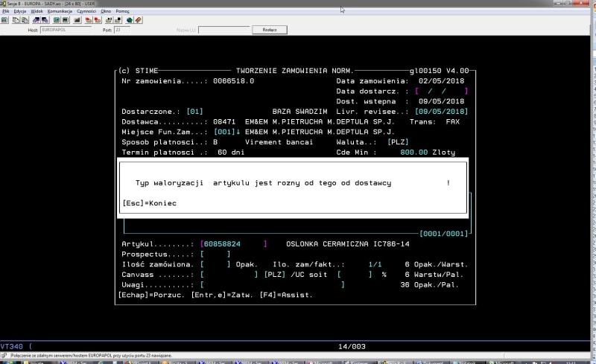Click the 'BAZA SWADZIM' text
The height and width of the screenshot is (364, 596).
pyautogui.click(x=299, y=112)
